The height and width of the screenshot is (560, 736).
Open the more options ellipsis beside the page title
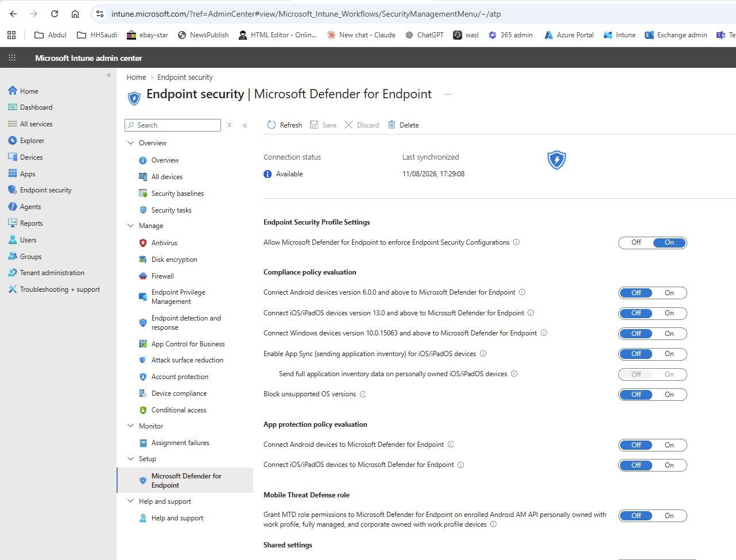[448, 94]
